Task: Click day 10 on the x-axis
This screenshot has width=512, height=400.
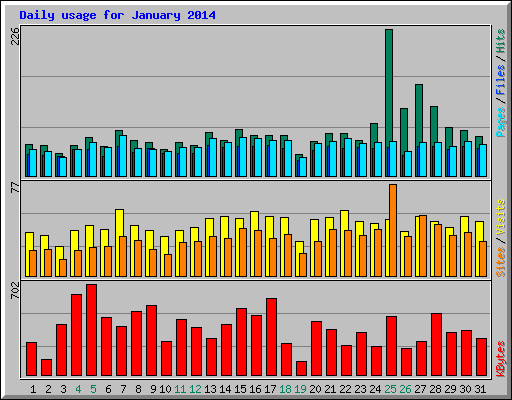Action: [165, 389]
